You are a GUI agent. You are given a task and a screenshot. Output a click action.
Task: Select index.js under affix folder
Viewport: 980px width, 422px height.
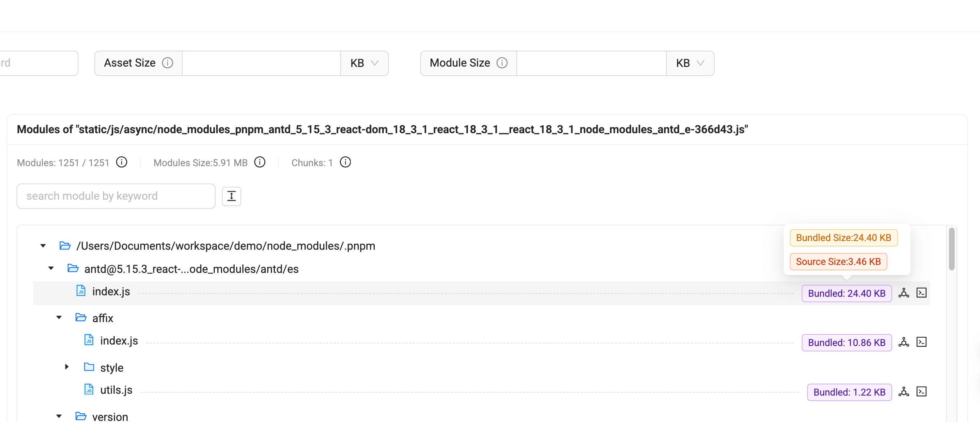click(119, 341)
